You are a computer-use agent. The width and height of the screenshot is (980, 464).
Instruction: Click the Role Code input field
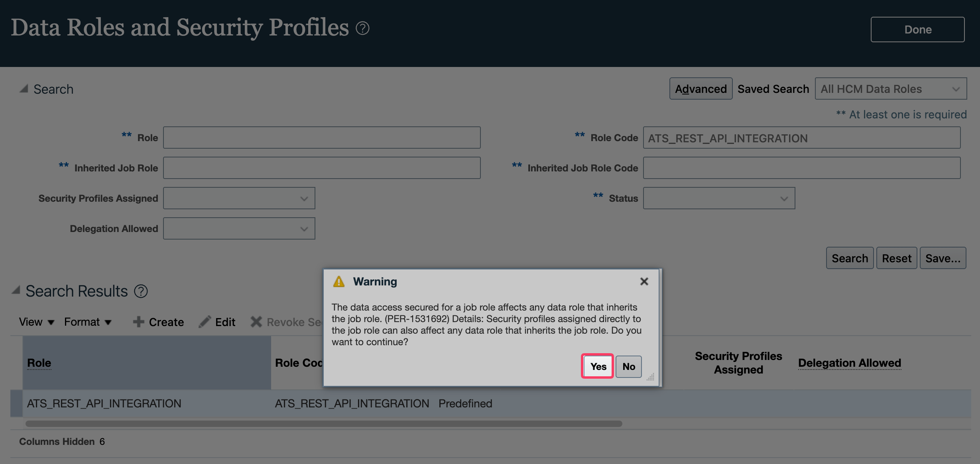click(x=802, y=138)
